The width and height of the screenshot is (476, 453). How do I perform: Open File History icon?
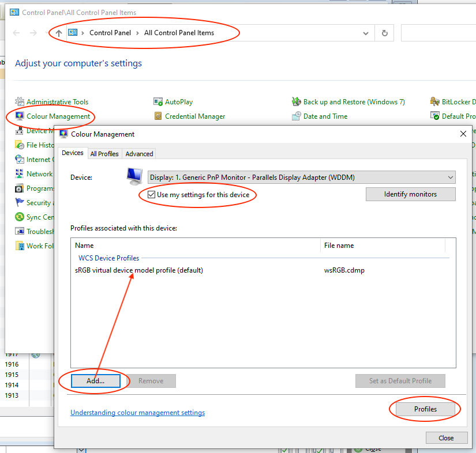click(20, 145)
